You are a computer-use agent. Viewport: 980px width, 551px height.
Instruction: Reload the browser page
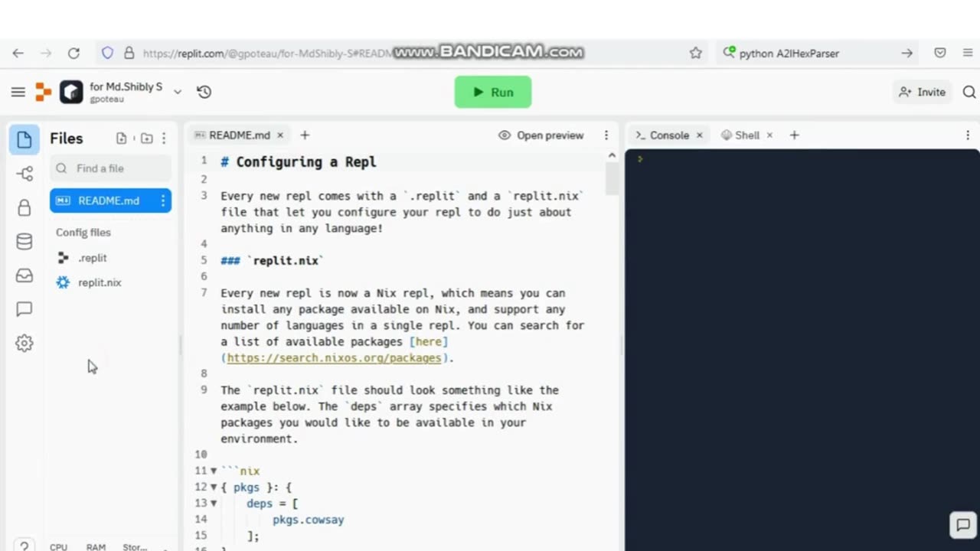pyautogui.click(x=73, y=53)
